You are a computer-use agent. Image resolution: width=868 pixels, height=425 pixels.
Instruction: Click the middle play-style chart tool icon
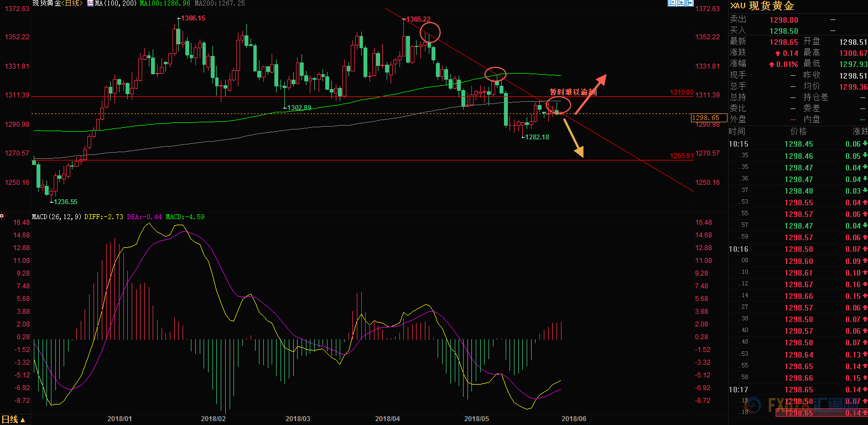tap(681, 3)
